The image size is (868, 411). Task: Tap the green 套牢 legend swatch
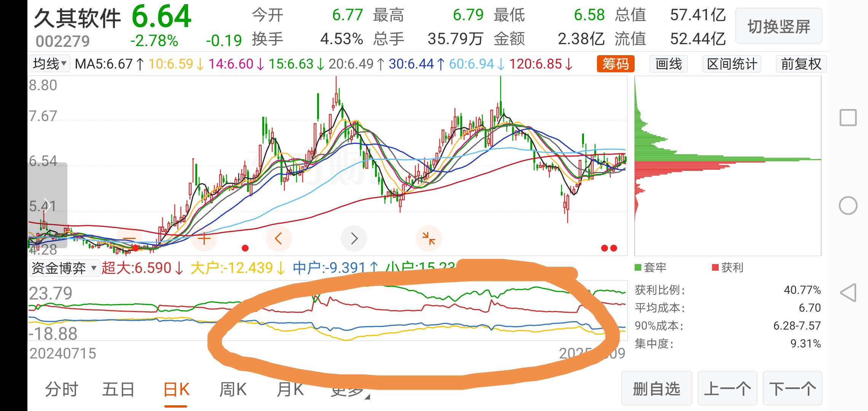(638, 267)
